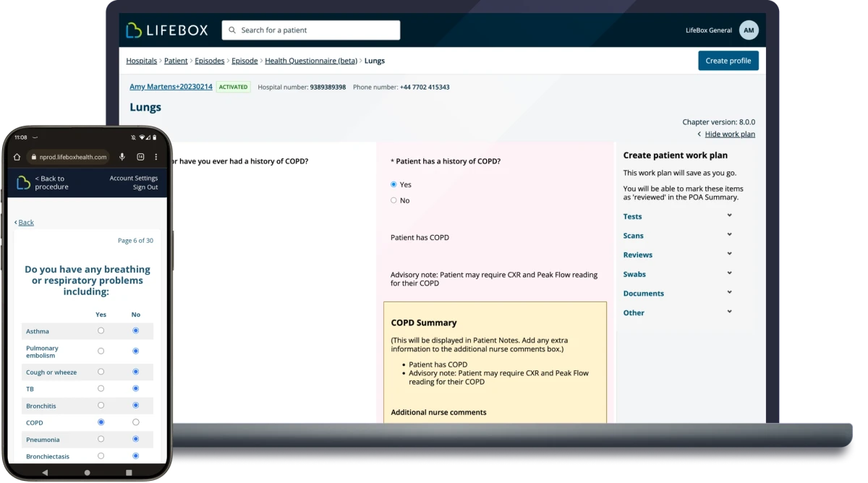Click the Search for a patient field
Image resolution: width=868 pixels, height=483 pixels.
pyautogui.click(x=311, y=30)
